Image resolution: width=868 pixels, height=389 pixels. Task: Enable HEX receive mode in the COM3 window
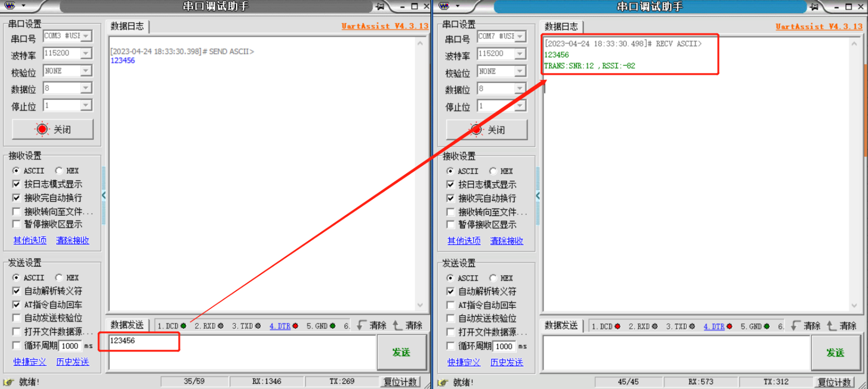point(59,171)
